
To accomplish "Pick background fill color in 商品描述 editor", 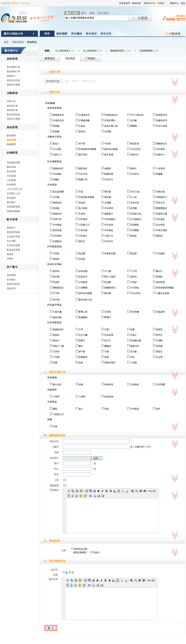I will pyautogui.click(x=119, y=491).
